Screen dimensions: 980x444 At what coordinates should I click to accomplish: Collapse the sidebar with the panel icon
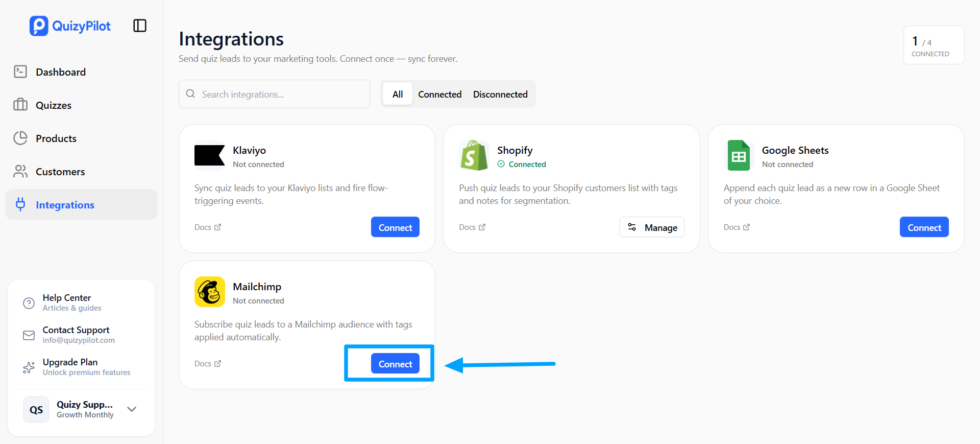coord(140,26)
